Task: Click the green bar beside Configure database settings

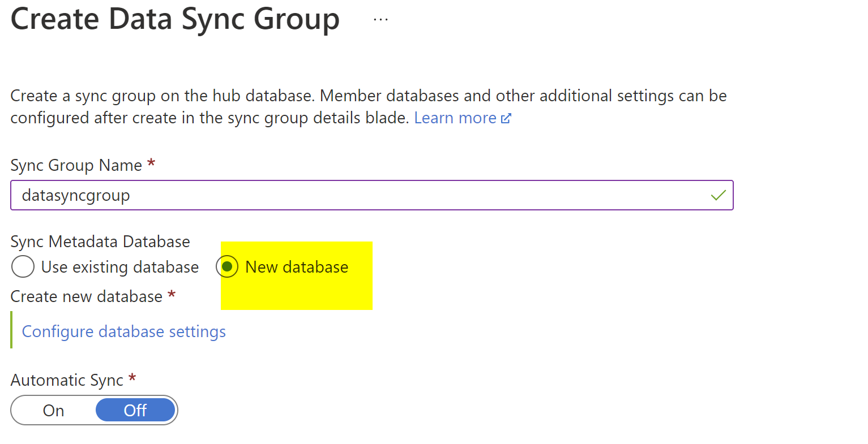Action: click(x=11, y=330)
